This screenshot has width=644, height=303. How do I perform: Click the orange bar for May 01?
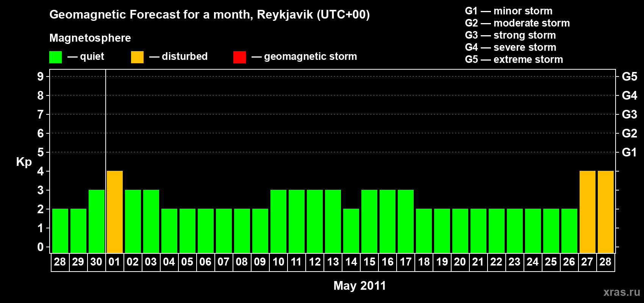115,212
